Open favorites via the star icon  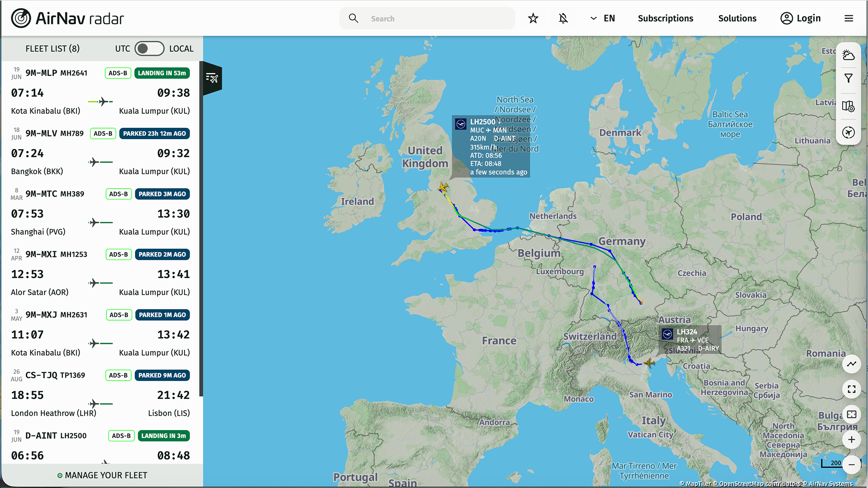(x=533, y=19)
